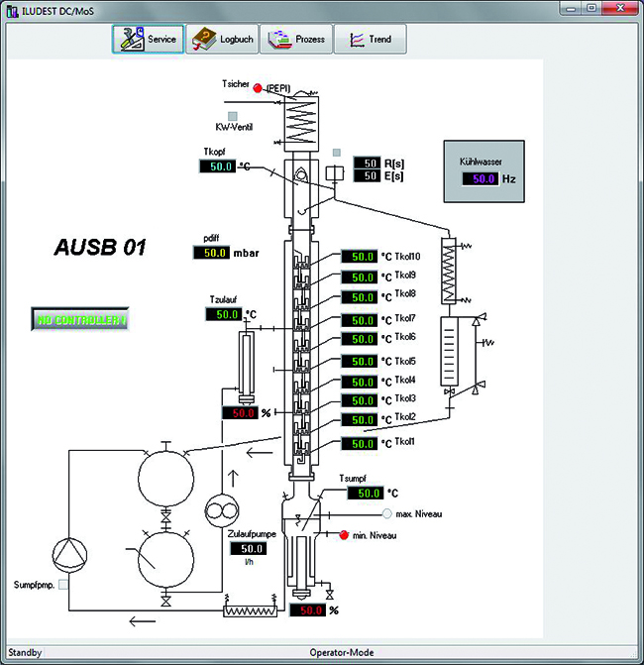Click the E[s] withdrawal time field
This screenshot has height=665, width=644.
pos(367,175)
